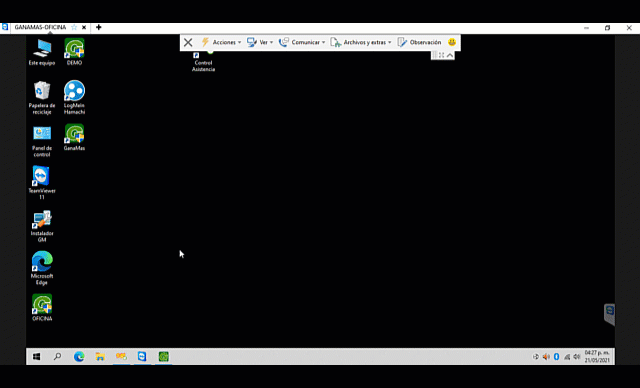Toggle full screen from the toolbar handle
This screenshot has width=640, height=388.
[442, 55]
